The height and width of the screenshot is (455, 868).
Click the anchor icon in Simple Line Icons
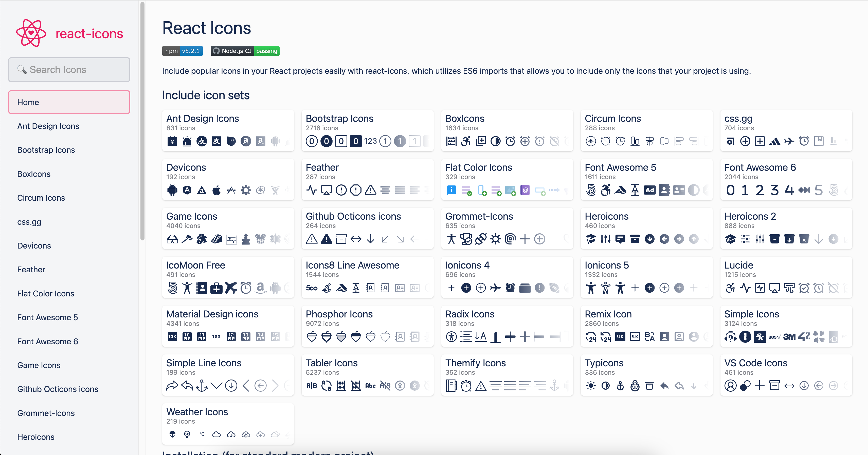click(202, 386)
